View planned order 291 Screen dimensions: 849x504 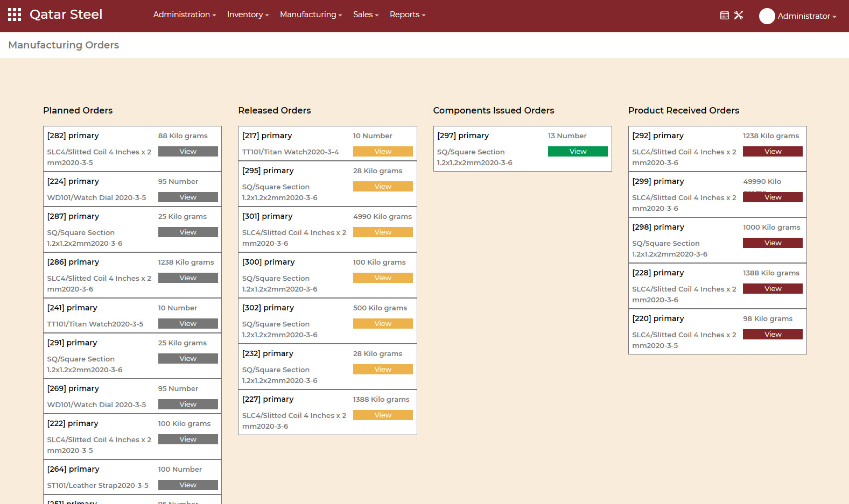tap(188, 359)
